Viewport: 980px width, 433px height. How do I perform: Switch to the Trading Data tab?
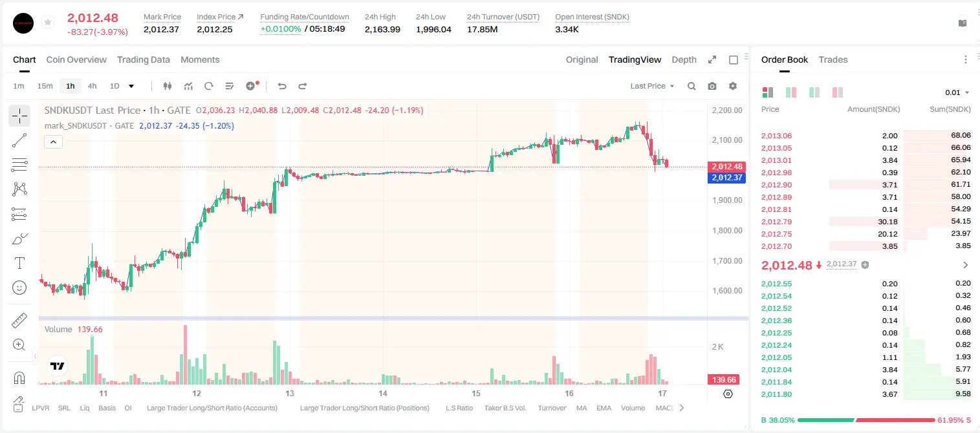144,59
